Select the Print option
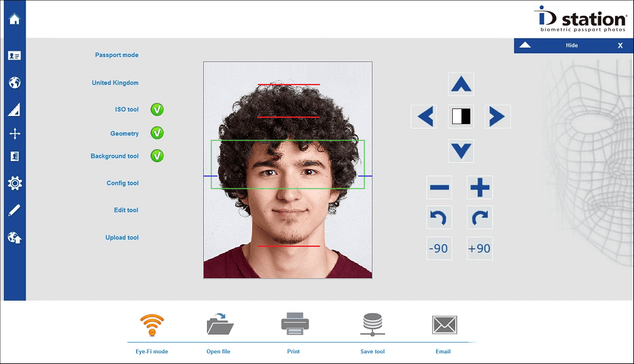Viewport: 634px width, 364px height. (294, 333)
